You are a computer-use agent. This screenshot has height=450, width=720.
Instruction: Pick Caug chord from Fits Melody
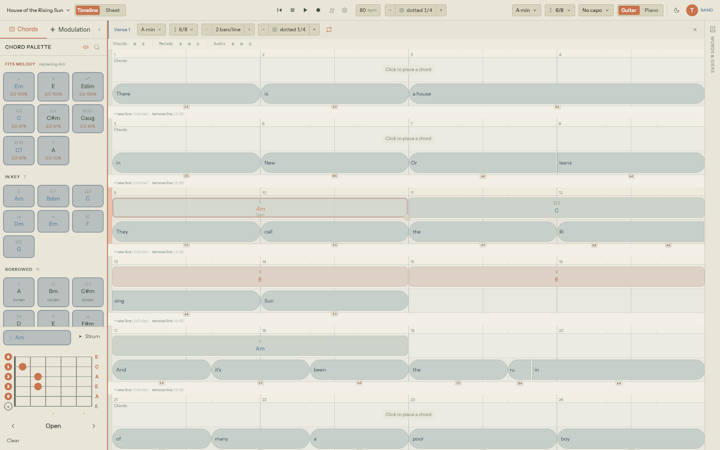(x=88, y=118)
